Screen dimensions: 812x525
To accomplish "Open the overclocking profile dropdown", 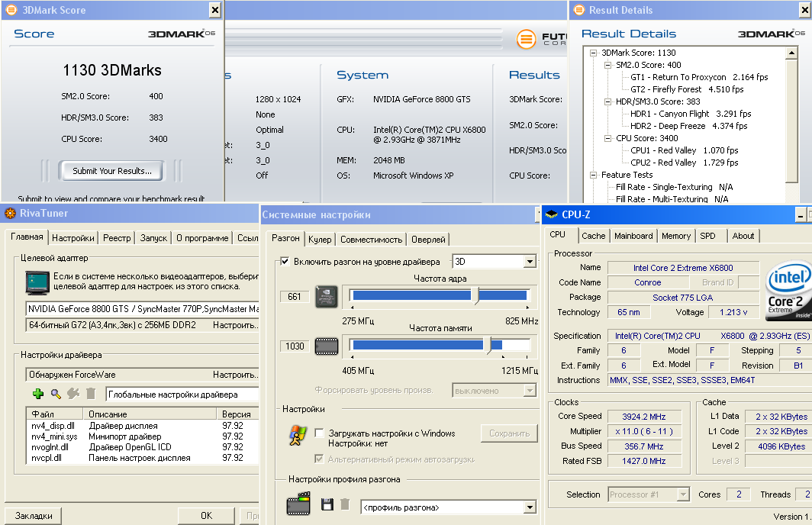I will (x=530, y=507).
